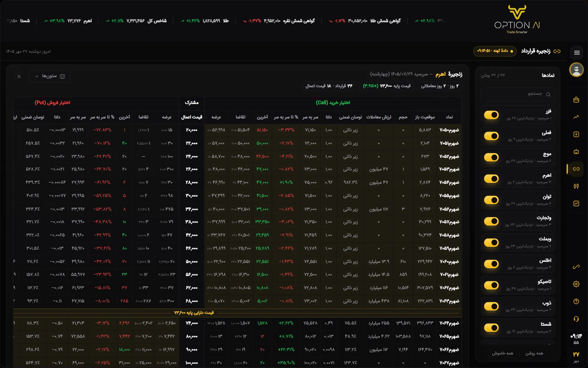Click the plus-square icon in sidebar
The width and height of the screenshot is (588, 368).
[576, 134]
